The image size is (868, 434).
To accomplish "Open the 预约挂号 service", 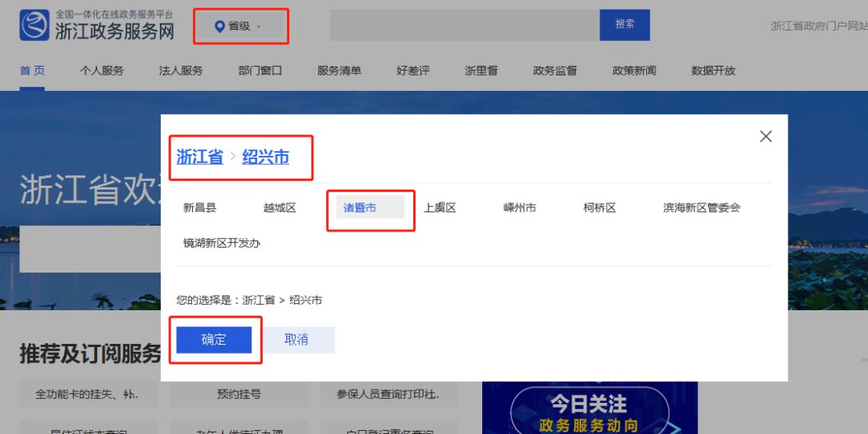I will (x=240, y=394).
